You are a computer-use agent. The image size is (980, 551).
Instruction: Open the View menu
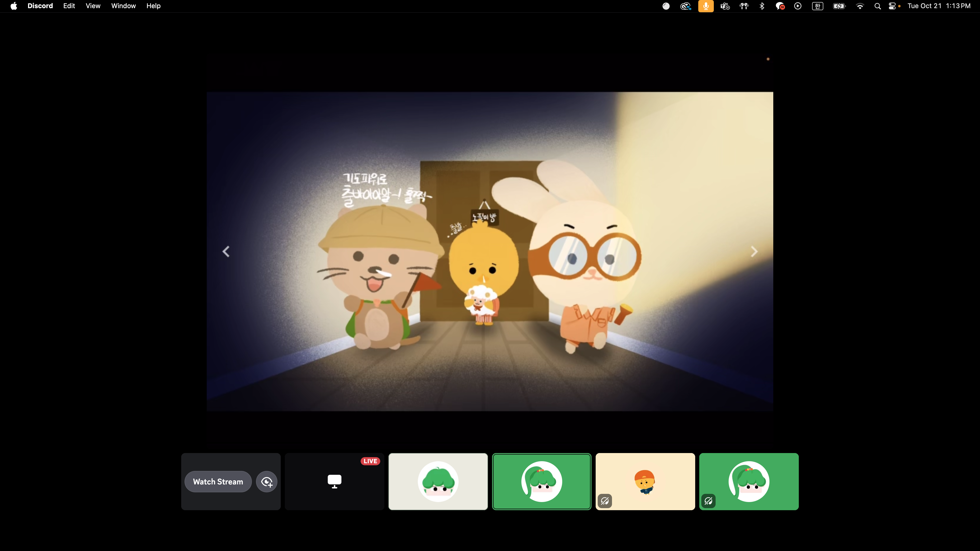tap(93, 6)
